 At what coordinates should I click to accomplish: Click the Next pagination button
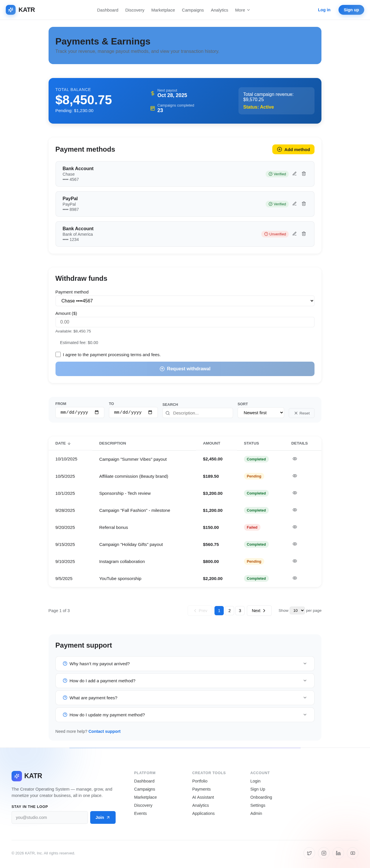[x=259, y=611]
